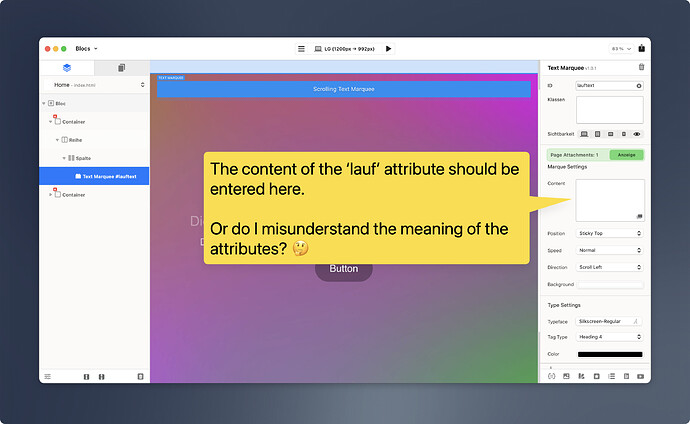
Task: Switch to the Layers tree tab
Action: click(67, 68)
